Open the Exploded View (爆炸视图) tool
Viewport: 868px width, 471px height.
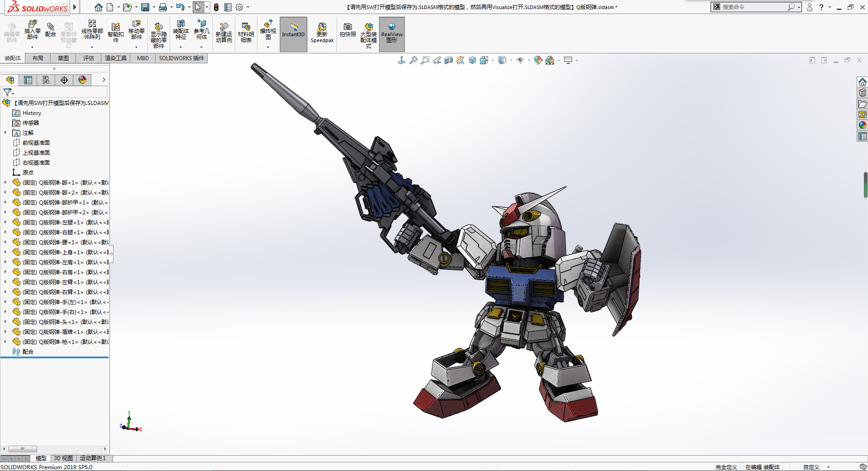pos(268,30)
